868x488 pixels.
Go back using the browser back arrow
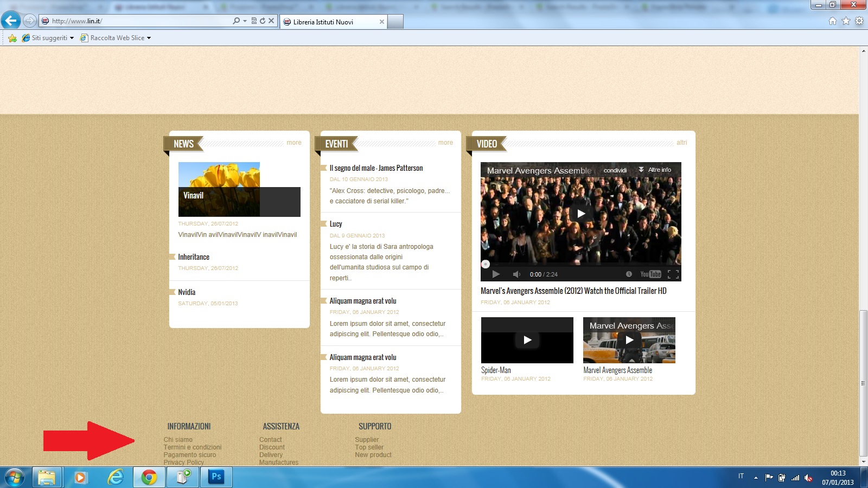[10, 21]
